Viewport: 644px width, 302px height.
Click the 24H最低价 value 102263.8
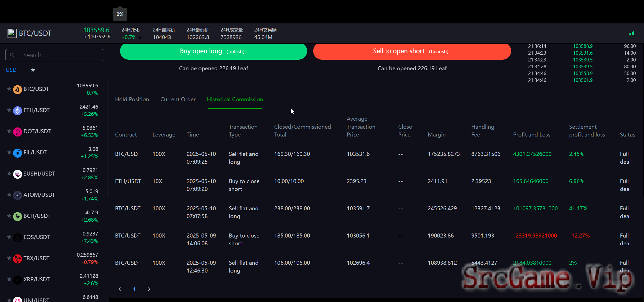point(198,37)
